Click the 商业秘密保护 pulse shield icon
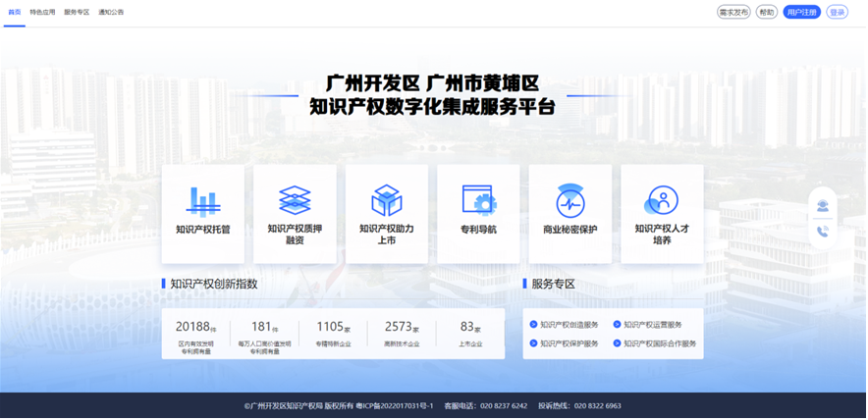868x420 pixels. click(570, 200)
